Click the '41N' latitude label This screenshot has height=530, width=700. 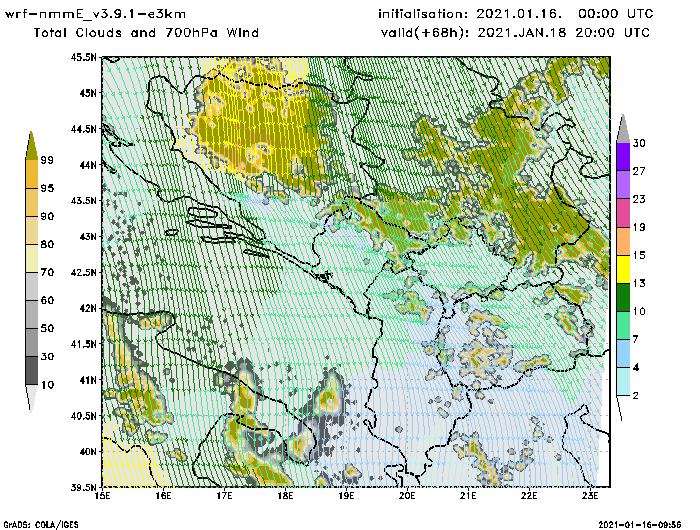coord(88,380)
